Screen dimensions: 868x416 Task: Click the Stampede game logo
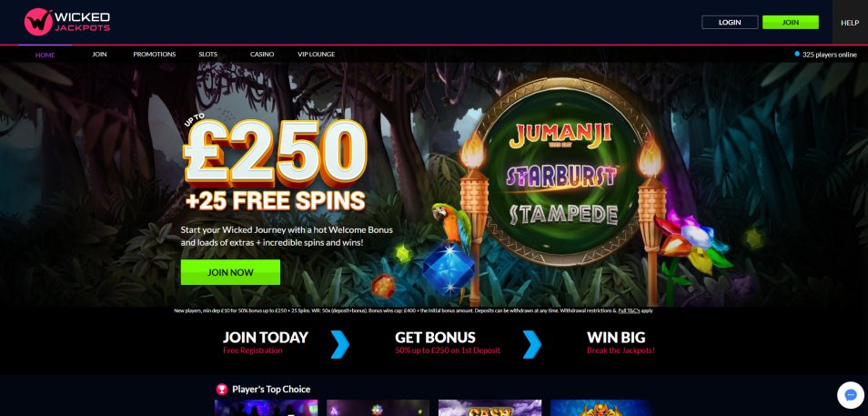pyautogui.click(x=563, y=214)
